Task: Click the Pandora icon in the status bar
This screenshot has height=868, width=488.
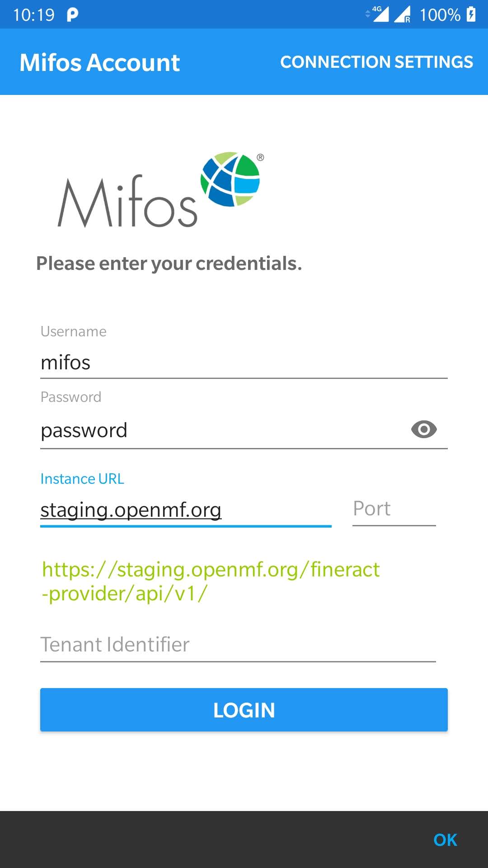Action: click(72, 15)
